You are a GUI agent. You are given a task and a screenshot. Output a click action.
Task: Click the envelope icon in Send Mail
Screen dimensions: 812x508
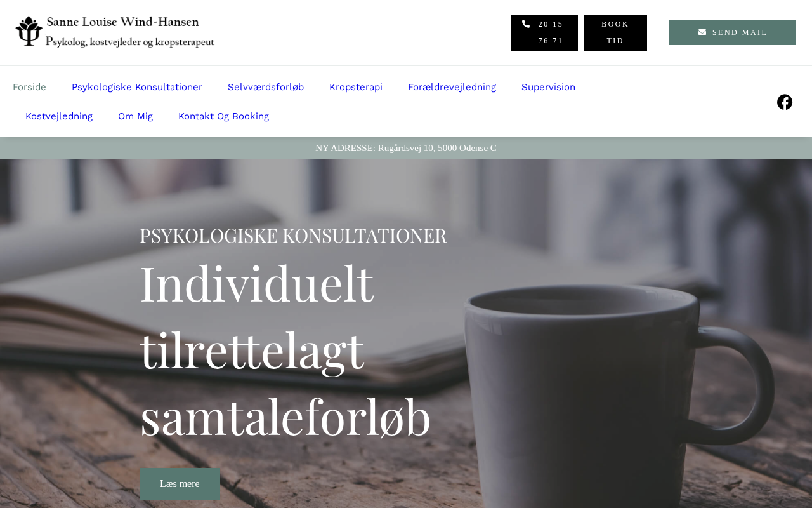click(702, 32)
